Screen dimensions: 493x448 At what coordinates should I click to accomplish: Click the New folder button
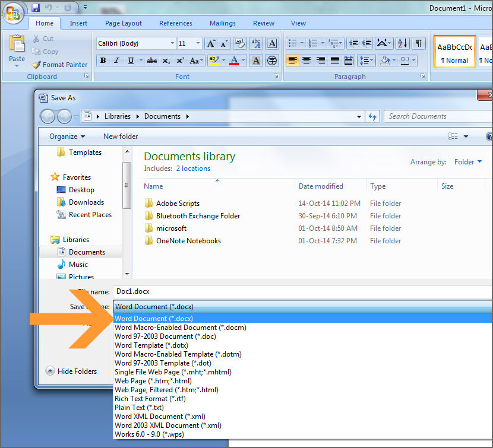[121, 136]
